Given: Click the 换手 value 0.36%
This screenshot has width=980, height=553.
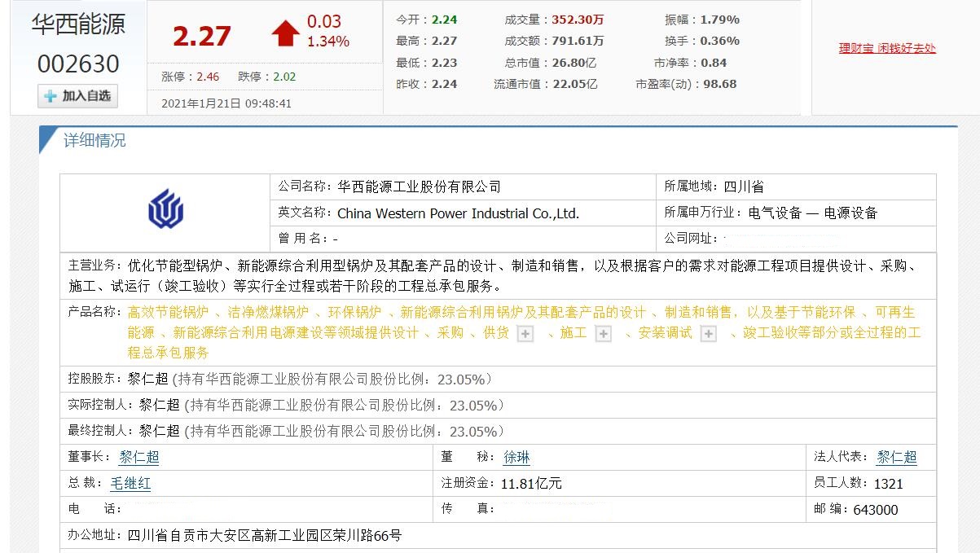Looking at the screenshot, I should 720,41.
